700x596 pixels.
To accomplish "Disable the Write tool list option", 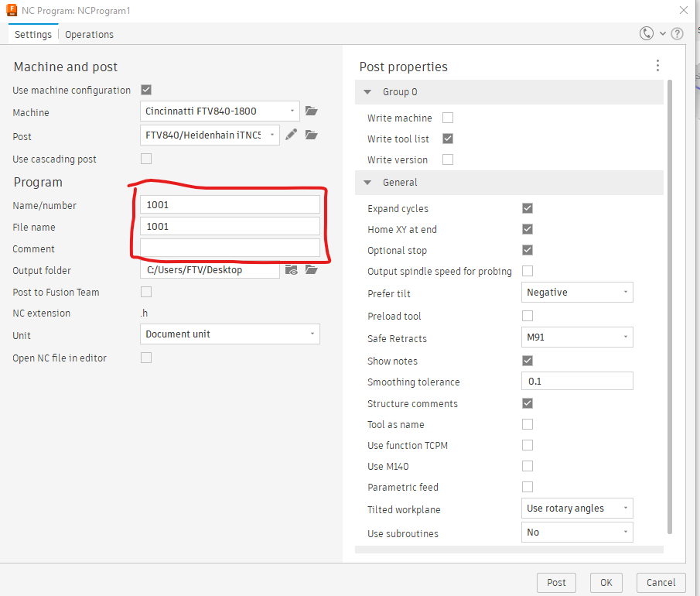I will (448, 139).
